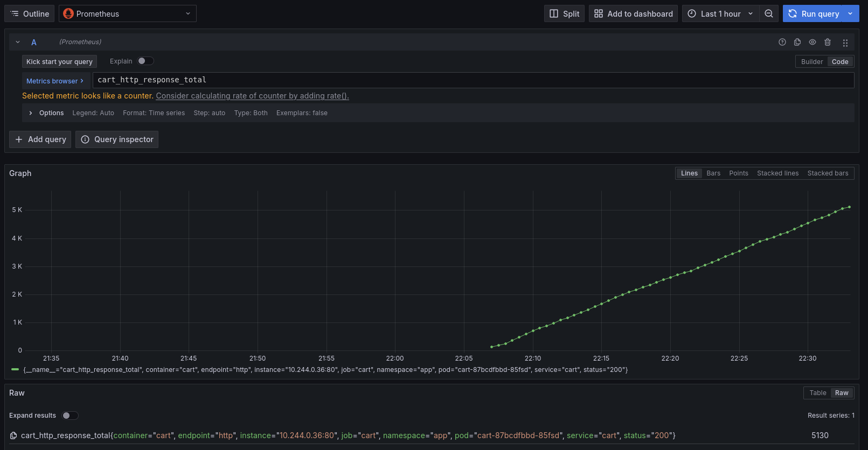Viewport: 868px width, 450px height.
Task: Switch Raw panel to Raw view
Action: [842, 393]
